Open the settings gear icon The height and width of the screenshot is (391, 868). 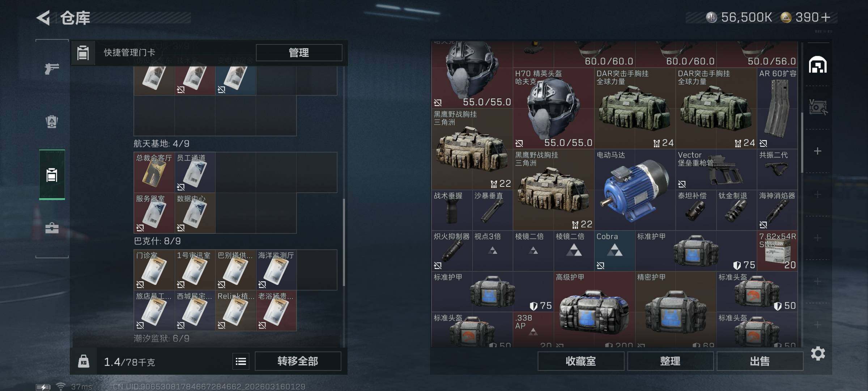tap(818, 353)
